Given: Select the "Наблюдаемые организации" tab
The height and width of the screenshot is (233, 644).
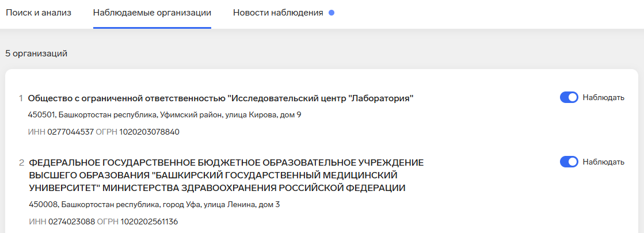Looking at the screenshot, I should [152, 13].
